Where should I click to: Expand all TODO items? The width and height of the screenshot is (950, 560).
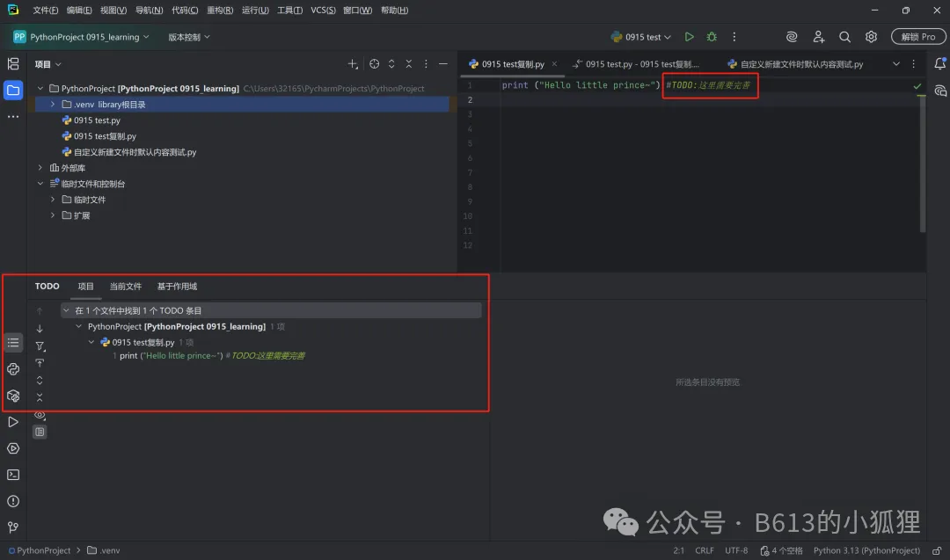coord(40,380)
